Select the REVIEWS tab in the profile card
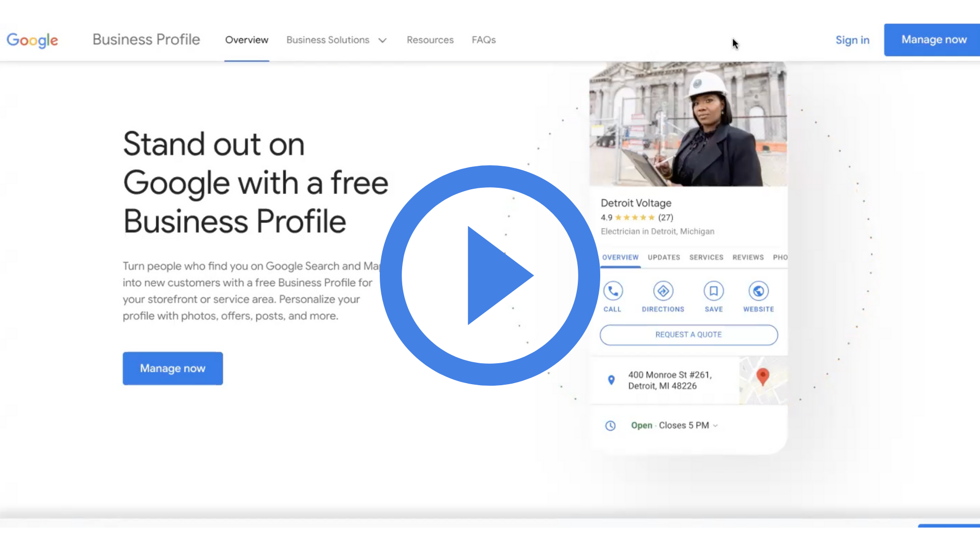980x551 pixels. (x=748, y=257)
